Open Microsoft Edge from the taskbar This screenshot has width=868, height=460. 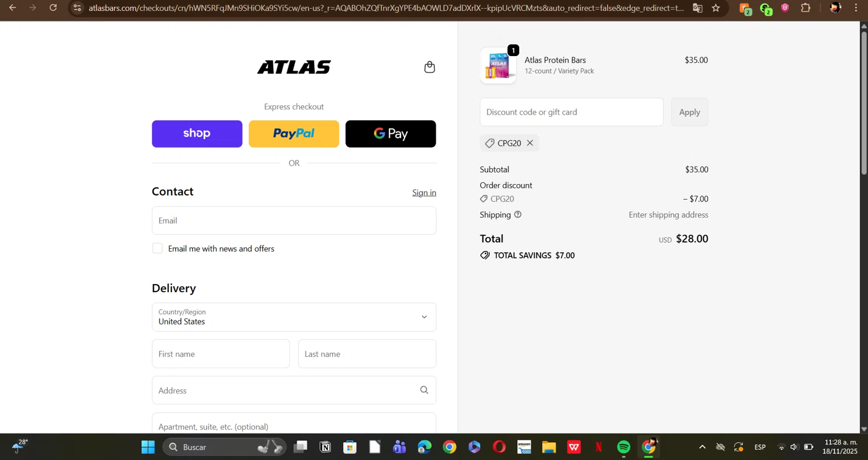[x=424, y=447]
